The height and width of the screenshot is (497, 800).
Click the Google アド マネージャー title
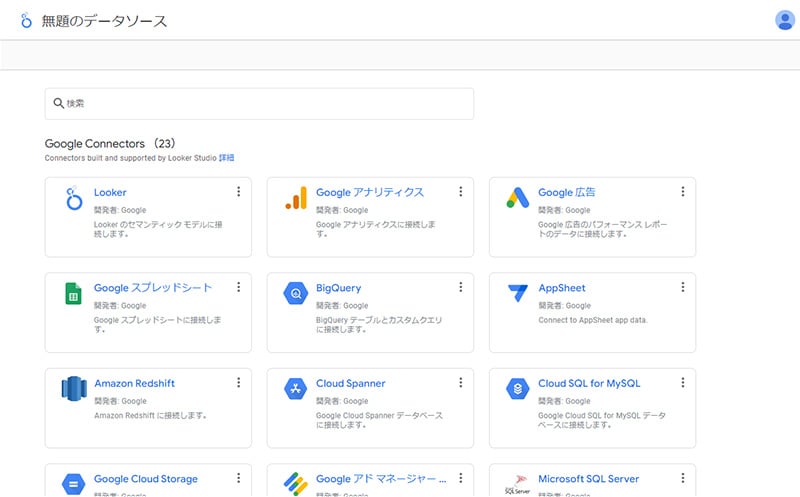[381, 479]
